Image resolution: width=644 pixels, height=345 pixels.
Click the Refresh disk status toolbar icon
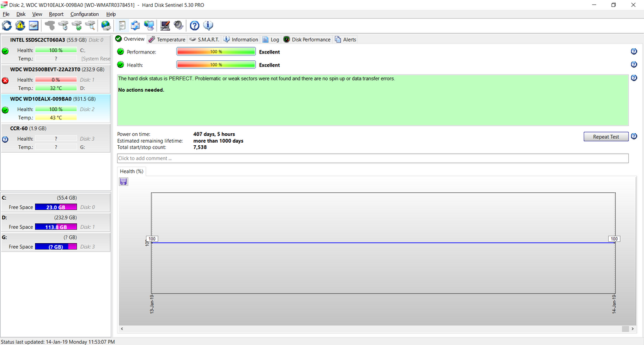click(7, 25)
